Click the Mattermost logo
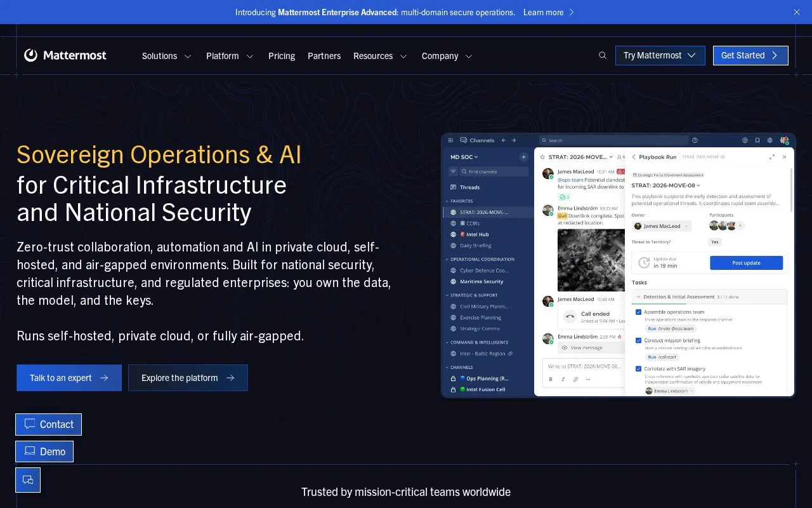The height and width of the screenshot is (508, 812). click(x=65, y=55)
